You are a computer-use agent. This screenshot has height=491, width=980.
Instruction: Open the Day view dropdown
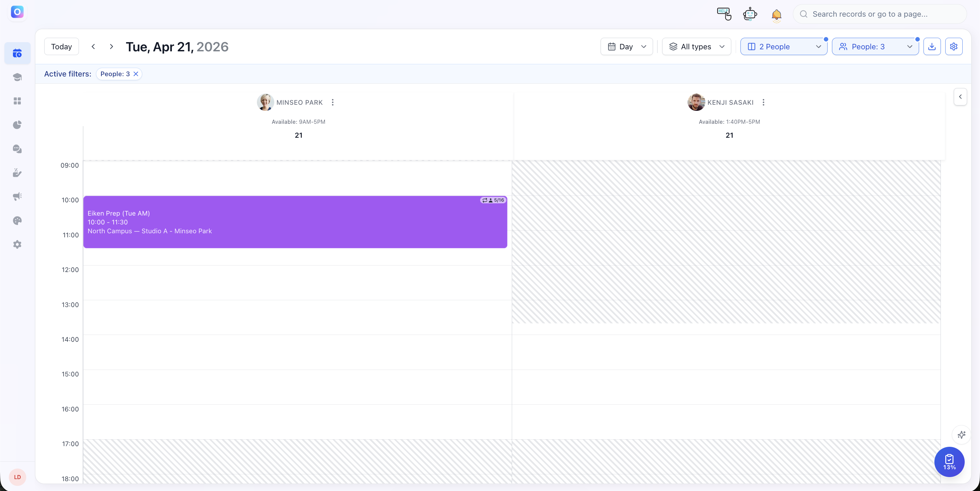pyautogui.click(x=626, y=46)
